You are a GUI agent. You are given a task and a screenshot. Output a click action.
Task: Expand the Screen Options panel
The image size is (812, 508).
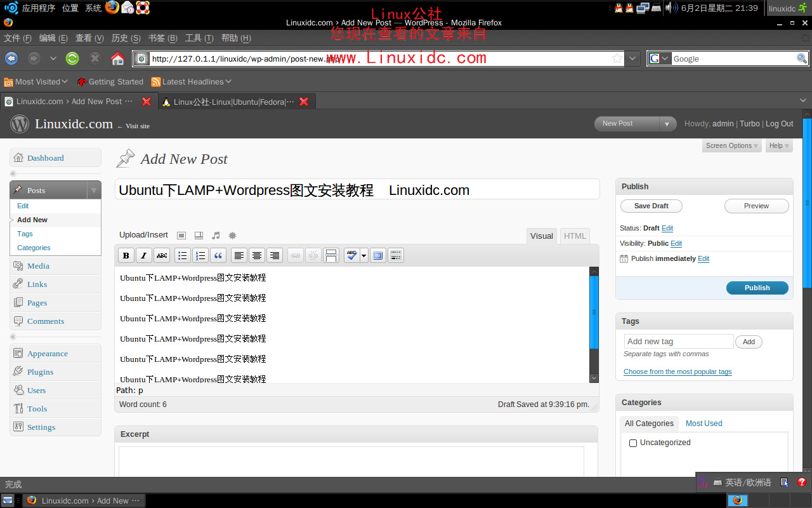[731, 145]
